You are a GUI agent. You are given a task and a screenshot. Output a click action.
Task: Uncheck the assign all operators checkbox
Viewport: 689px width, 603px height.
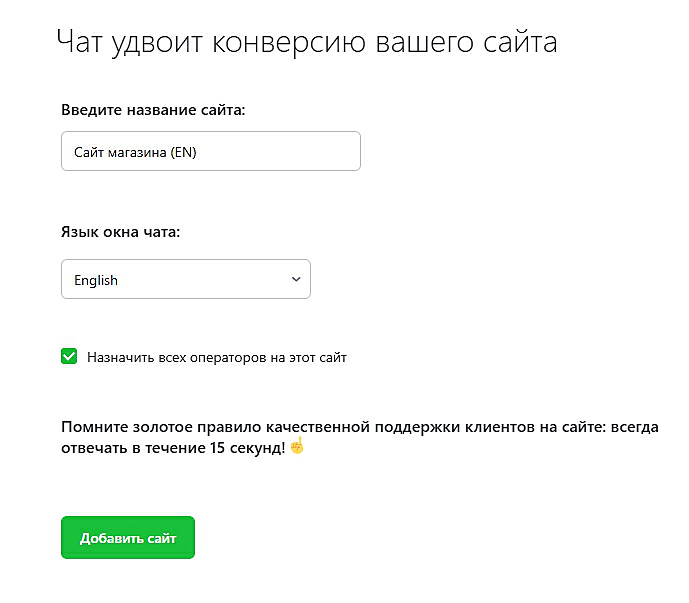tap(69, 356)
